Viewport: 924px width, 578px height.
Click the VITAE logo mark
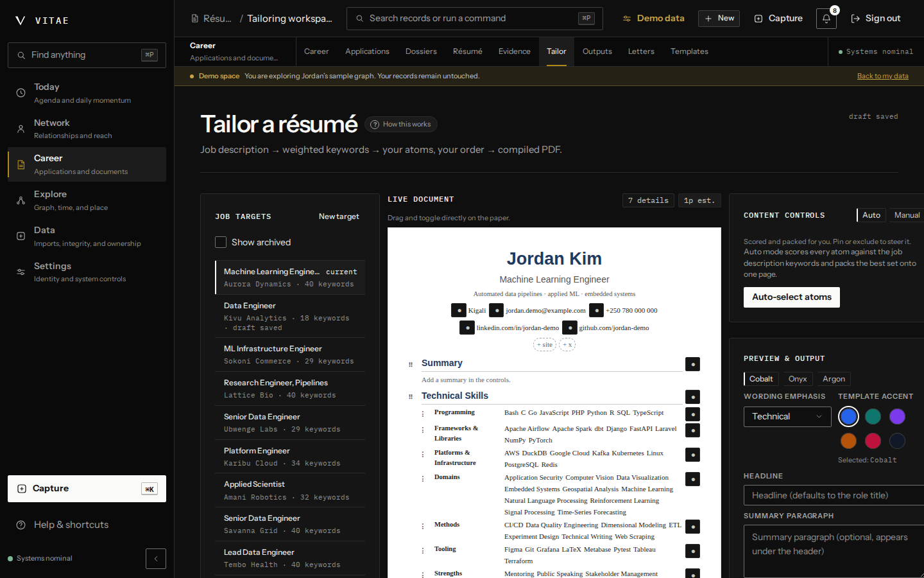[x=21, y=21]
